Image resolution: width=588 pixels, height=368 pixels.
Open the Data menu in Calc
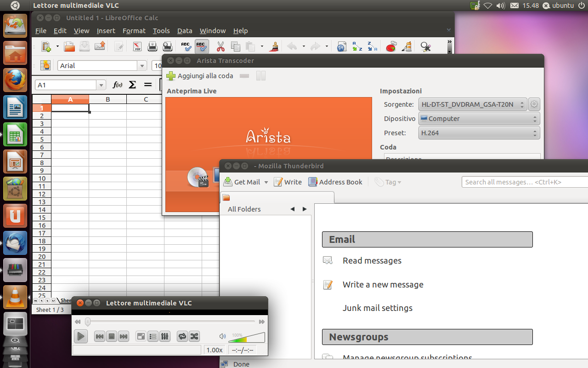pyautogui.click(x=185, y=31)
